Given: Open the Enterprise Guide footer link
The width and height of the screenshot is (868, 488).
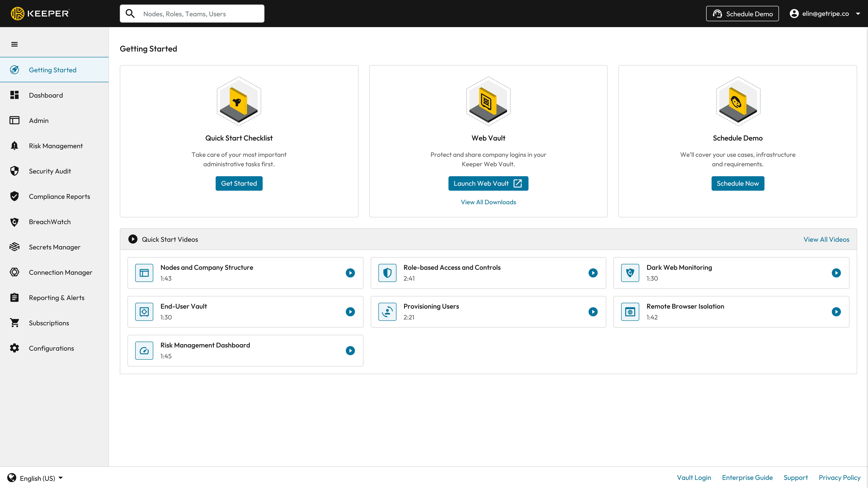Looking at the screenshot, I should point(747,478).
